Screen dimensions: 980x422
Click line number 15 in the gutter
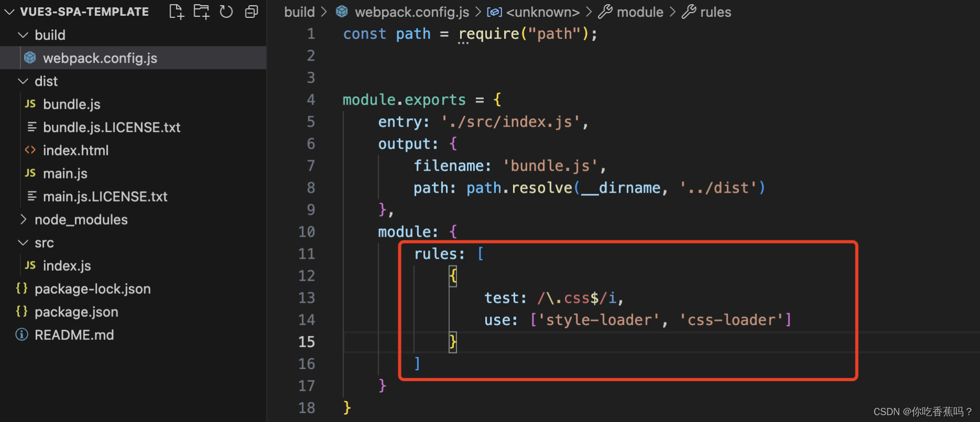coord(307,341)
